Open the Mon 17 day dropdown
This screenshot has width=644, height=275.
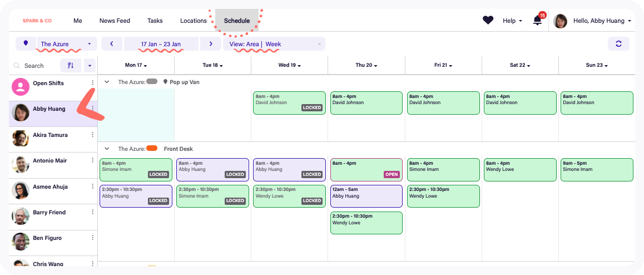136,65
